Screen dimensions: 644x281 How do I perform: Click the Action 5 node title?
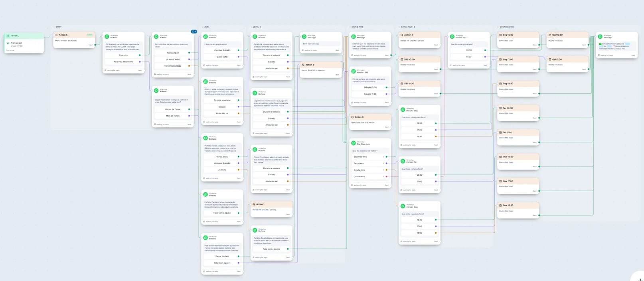pyautogui.click(x=63, y=35)
